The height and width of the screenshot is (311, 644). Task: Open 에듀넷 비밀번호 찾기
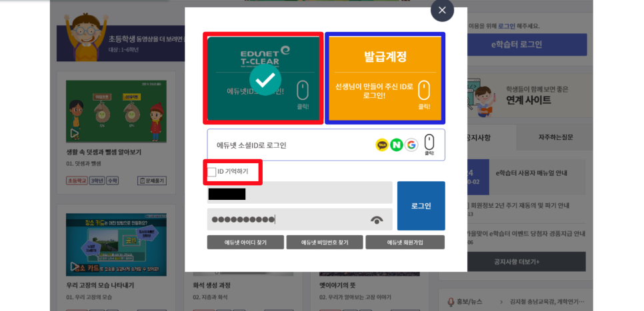(x=325, y=242)
